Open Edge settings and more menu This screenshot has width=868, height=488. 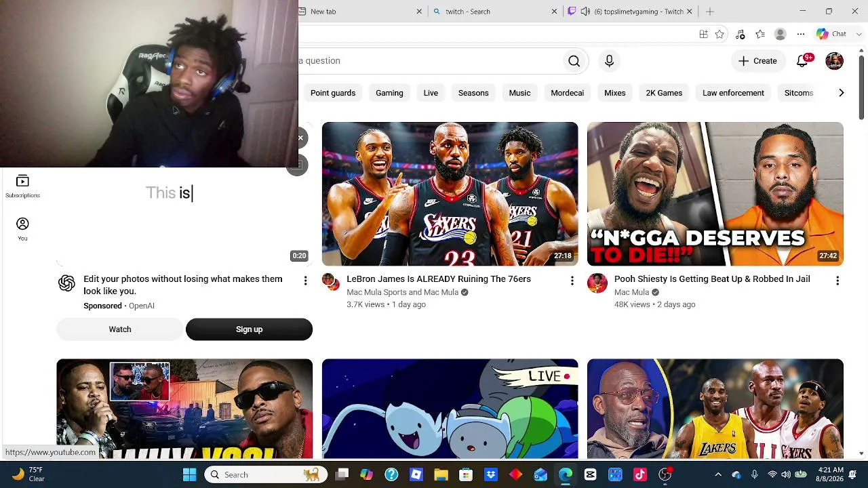point(801,34)
